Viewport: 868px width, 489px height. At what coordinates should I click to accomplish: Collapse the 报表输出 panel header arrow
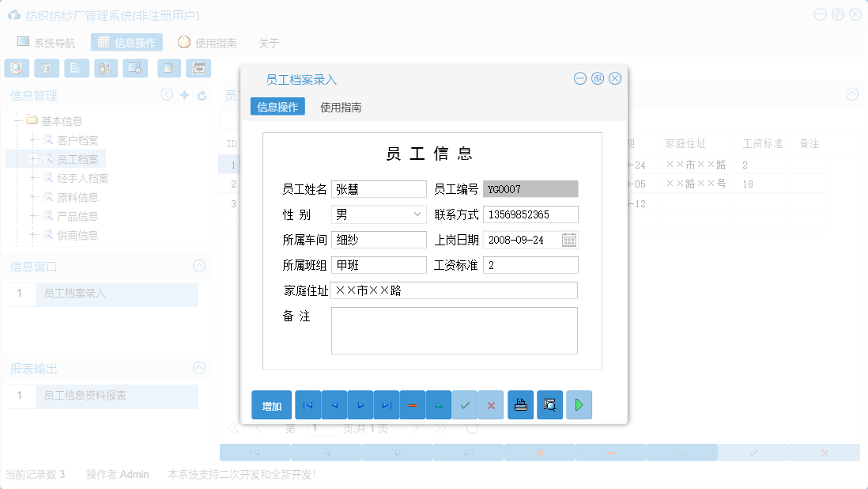[x=199, y=368]
